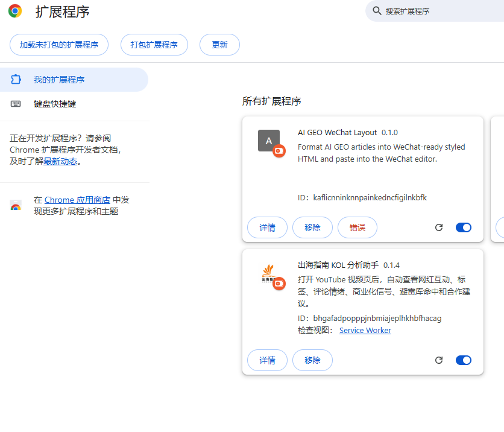Click the version number 0.1.4
Image resolution: width=504 pixels, height=432 pixels.
[x=391, y=265]
